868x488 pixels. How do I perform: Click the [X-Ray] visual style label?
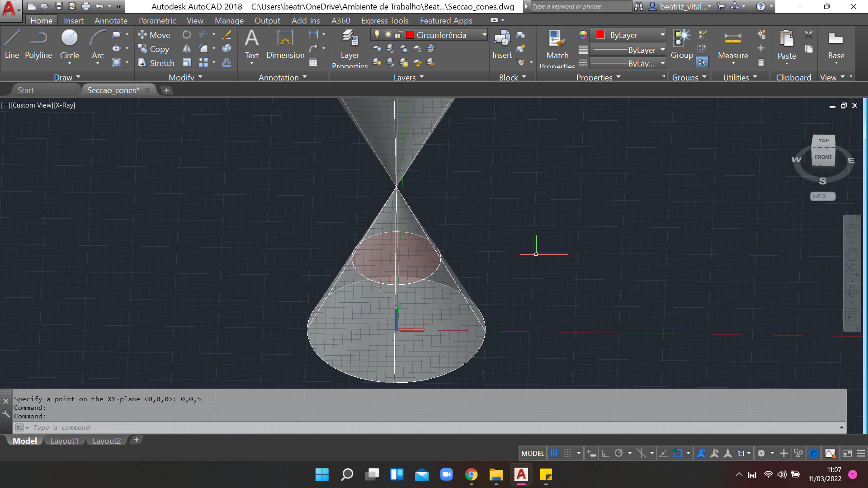(x=64, y=105)
